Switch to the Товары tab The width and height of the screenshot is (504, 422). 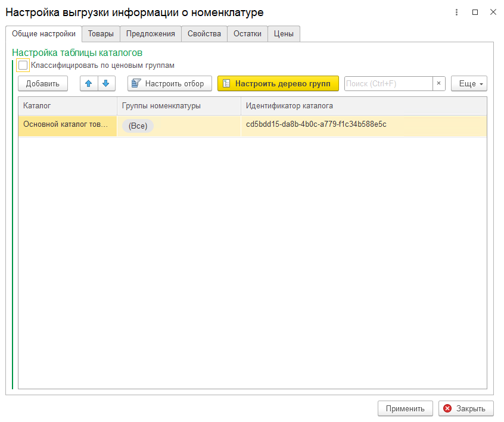point(101,34)
